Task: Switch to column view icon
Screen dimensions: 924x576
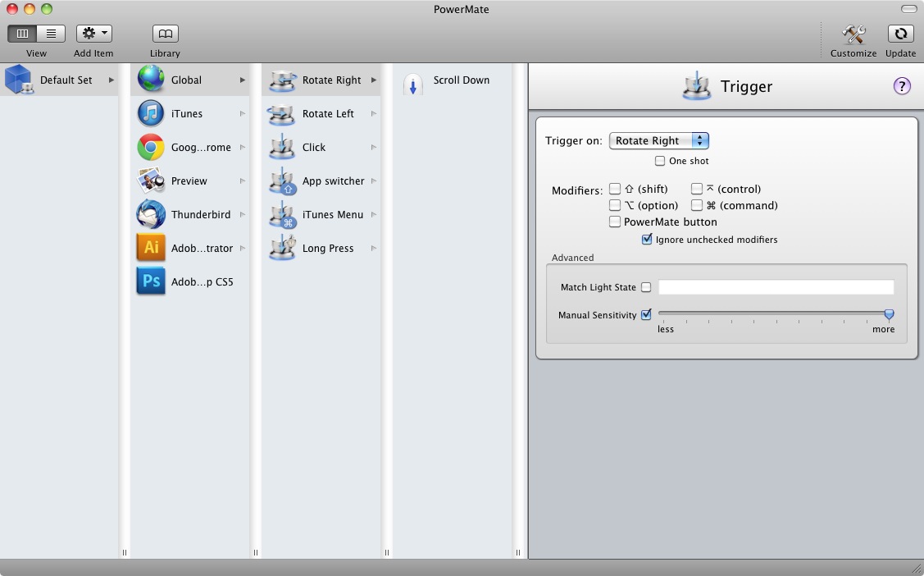Action: tap(22, 34)
